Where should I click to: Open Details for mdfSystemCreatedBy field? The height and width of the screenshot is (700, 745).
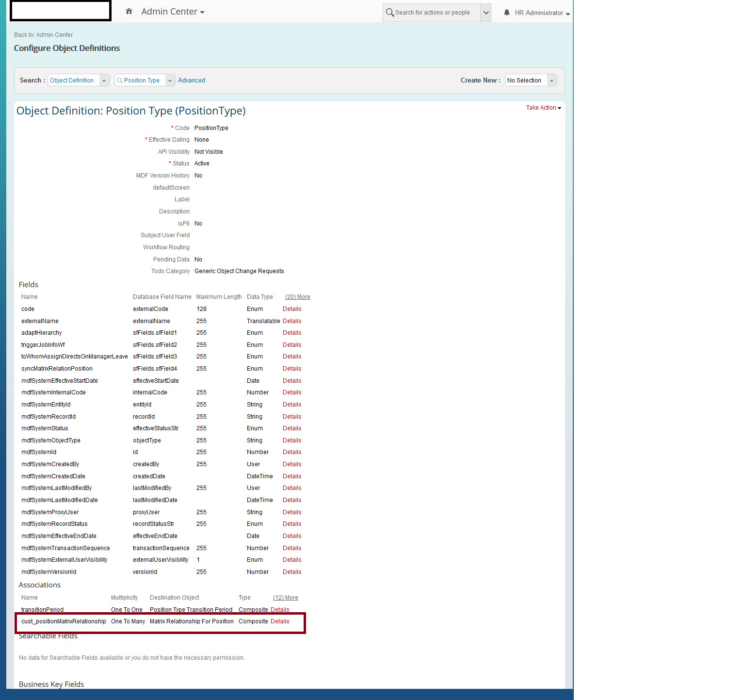pos(292,464)
